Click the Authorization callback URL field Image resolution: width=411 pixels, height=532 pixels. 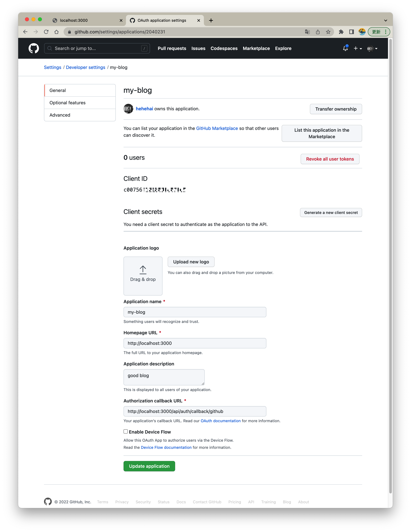[195, 411]
